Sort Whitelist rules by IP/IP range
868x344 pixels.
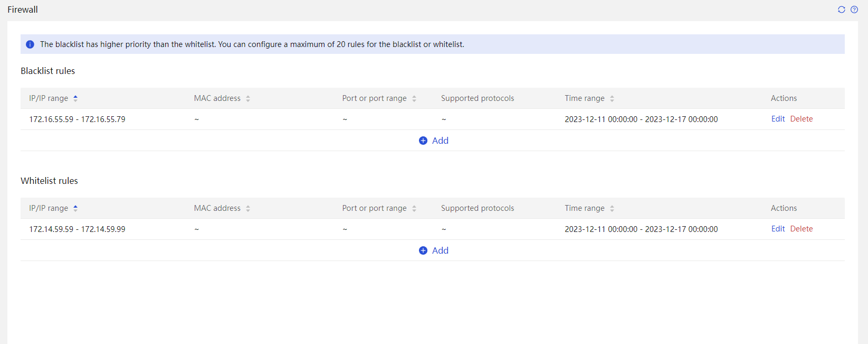75,208
